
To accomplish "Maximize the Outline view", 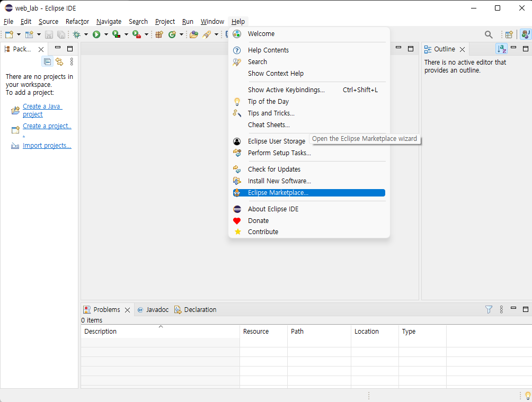I will (x=526, y=49).
